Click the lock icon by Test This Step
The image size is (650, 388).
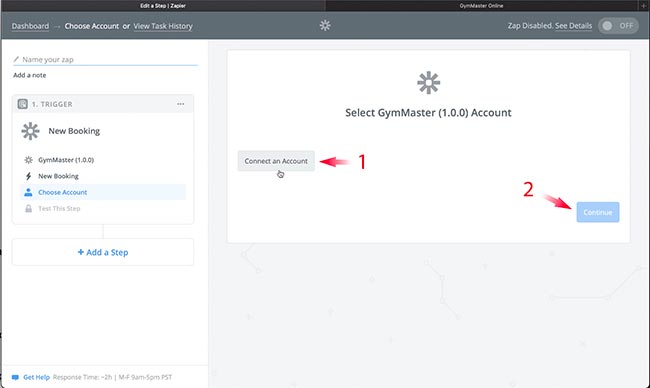click(x=28, y=209)
